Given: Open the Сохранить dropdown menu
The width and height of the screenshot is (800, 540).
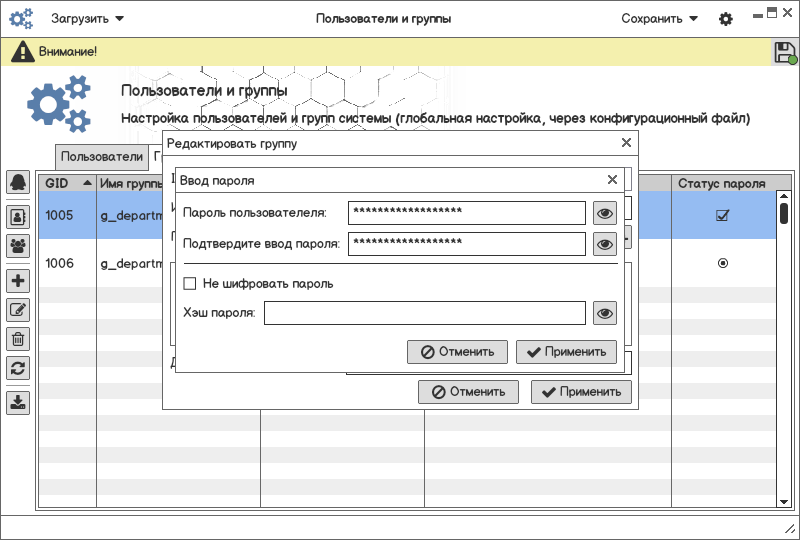Looking at the screenshot, I should click(659, 19).
